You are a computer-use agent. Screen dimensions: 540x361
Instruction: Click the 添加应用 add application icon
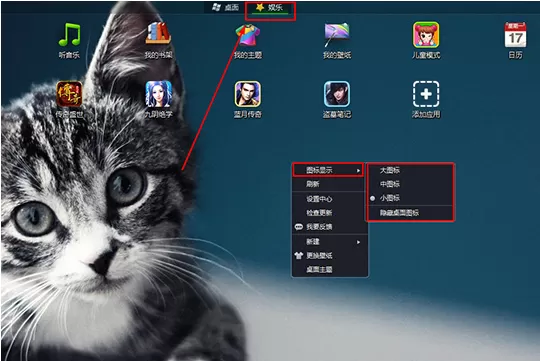pos(426,94)
